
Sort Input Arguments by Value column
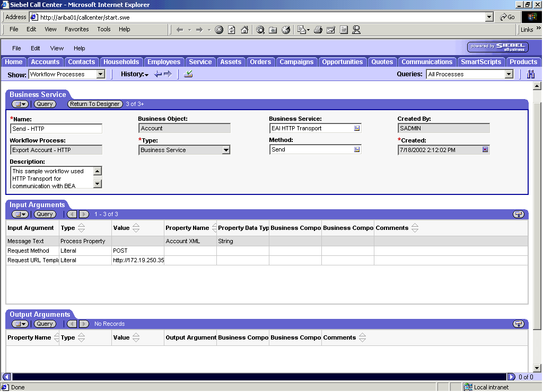(136, 228)
